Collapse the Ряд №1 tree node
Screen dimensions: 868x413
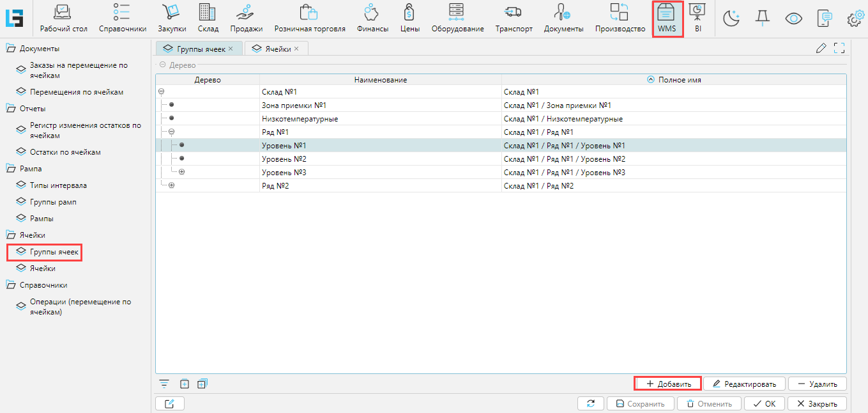[x=171, y=132]
